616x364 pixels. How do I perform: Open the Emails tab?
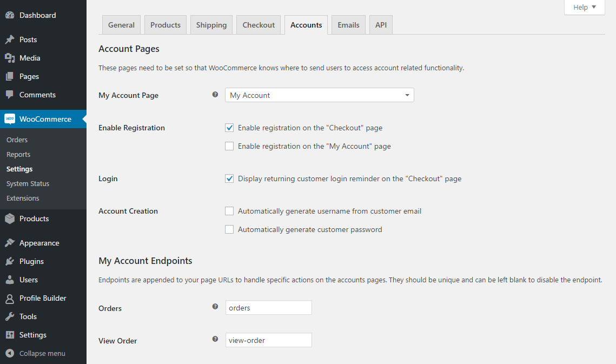(348, 25)
